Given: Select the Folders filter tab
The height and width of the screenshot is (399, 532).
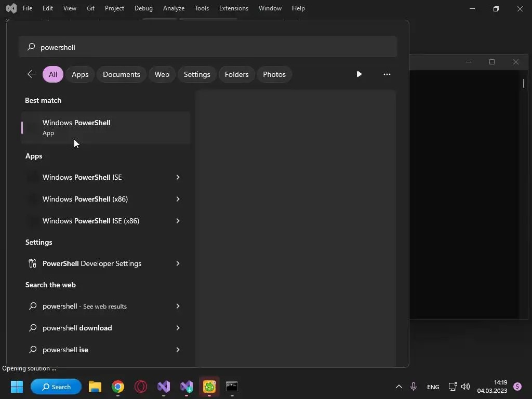Looking at the screenshot, I should (236, 74).
